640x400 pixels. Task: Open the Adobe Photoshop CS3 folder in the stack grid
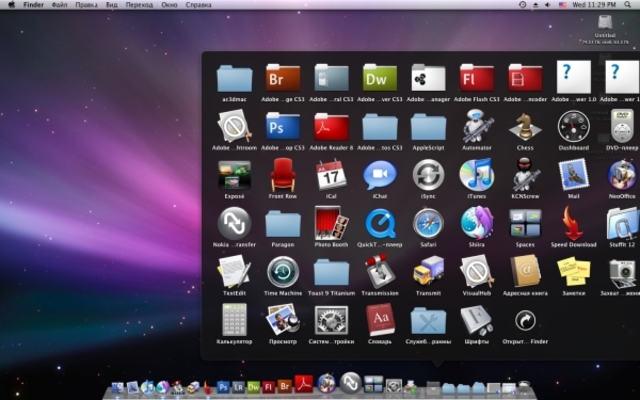283,127
